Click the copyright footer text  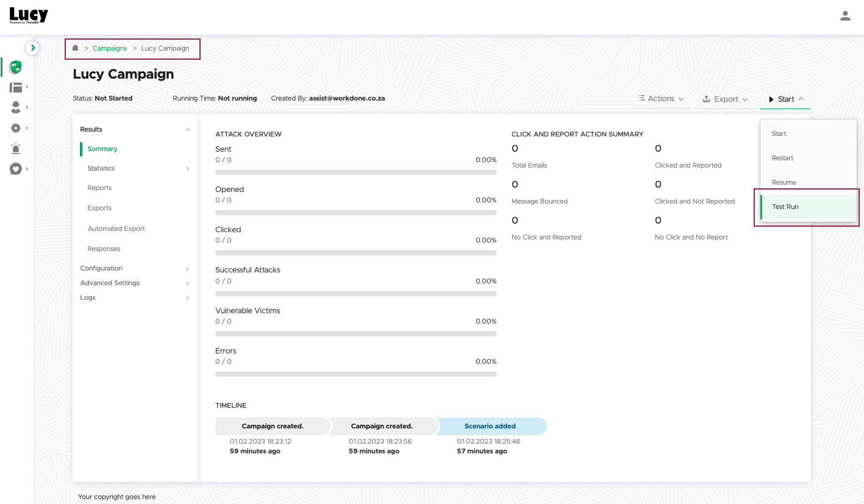[117, 497]
